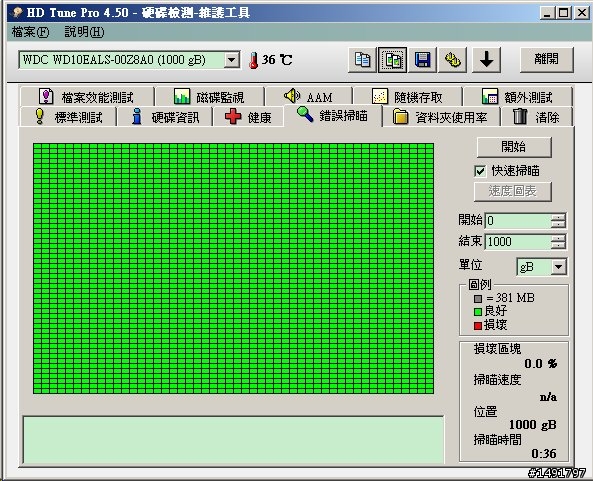Viewport: 593px width, 481px height.
Task: Click the 速度圖表 button
Action: (x=512, y=191)
